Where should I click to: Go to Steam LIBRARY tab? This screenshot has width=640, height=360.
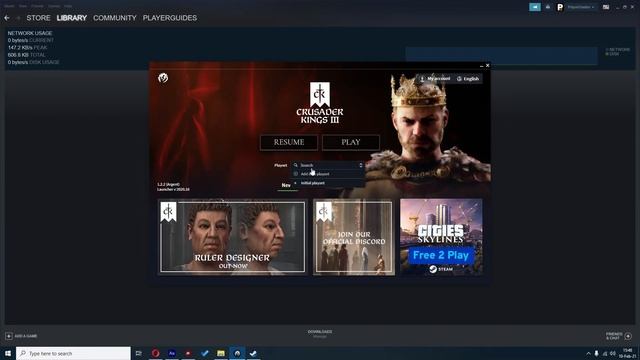tap(72, 18)
